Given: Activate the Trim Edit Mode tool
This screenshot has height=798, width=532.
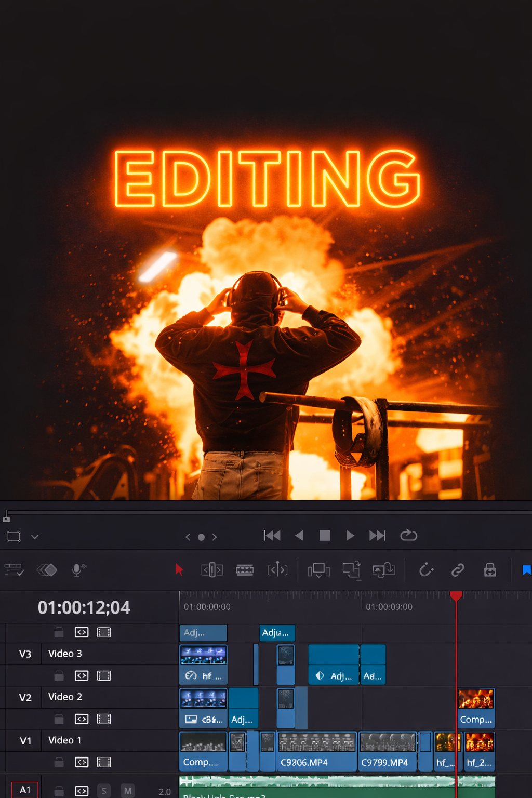Looking at the screenshot, I should 212,570.
